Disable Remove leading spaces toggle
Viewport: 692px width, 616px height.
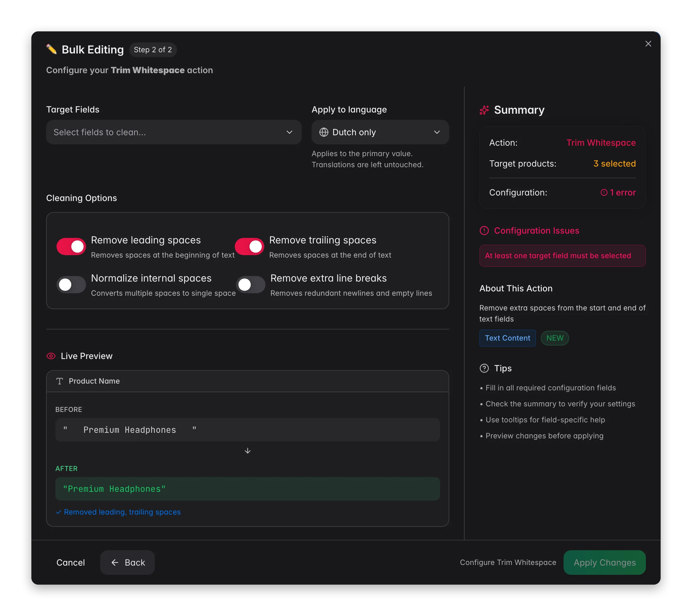click(x=71, y=247)
